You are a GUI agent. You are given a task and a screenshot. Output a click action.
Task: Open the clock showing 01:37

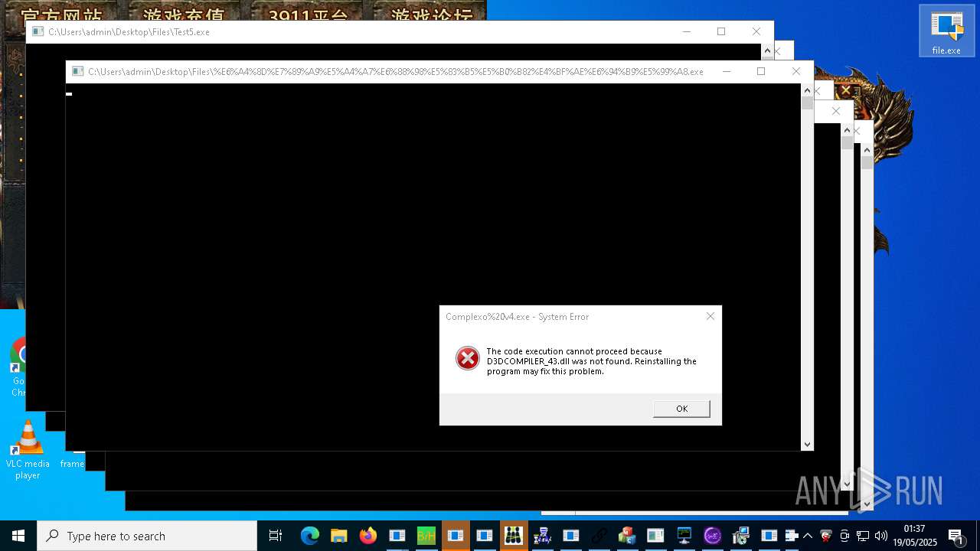tap(915, 536)
